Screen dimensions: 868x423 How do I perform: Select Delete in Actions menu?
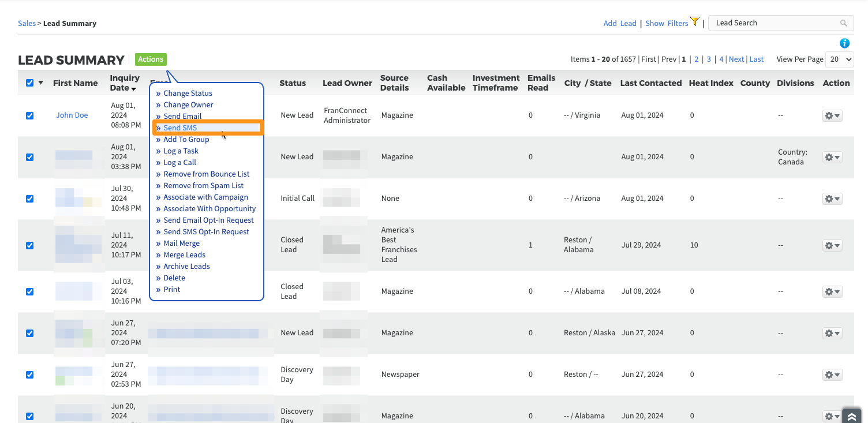(x=174, y=278)
